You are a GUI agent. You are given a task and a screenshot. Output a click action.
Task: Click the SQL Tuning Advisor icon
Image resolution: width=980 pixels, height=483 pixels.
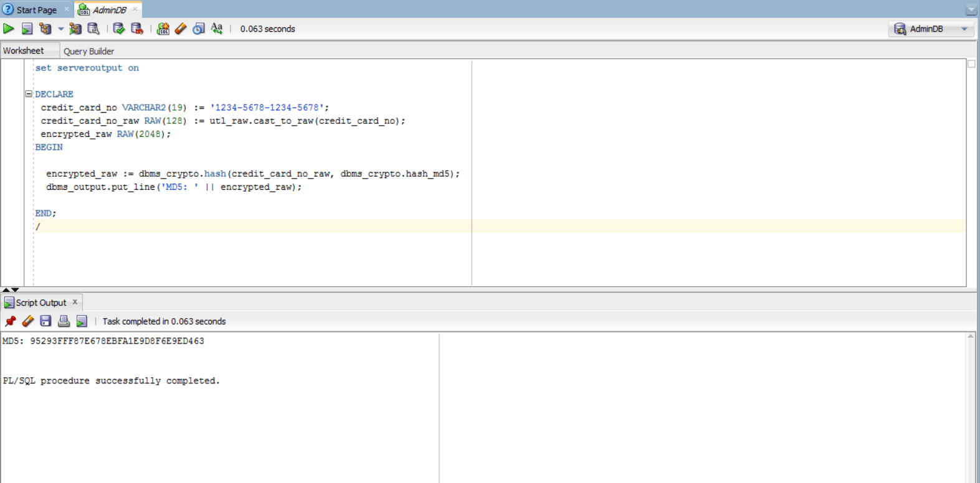(x=93, y=29)
